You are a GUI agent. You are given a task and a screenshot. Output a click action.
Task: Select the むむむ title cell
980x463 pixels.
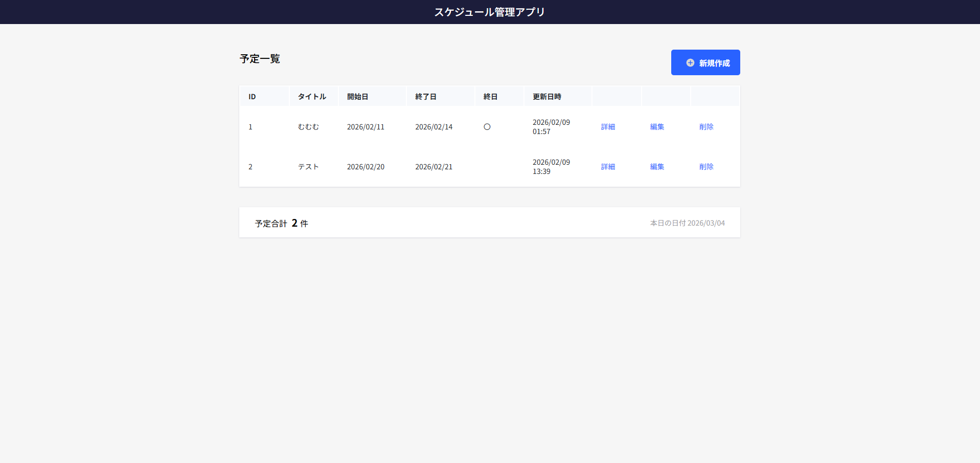tap(308, 127)
